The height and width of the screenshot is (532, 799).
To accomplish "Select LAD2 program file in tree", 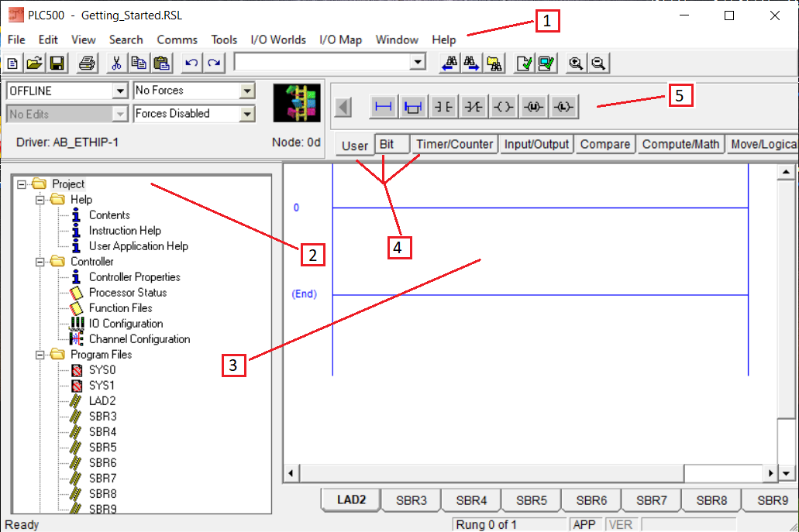I will [x=102, y=401].
